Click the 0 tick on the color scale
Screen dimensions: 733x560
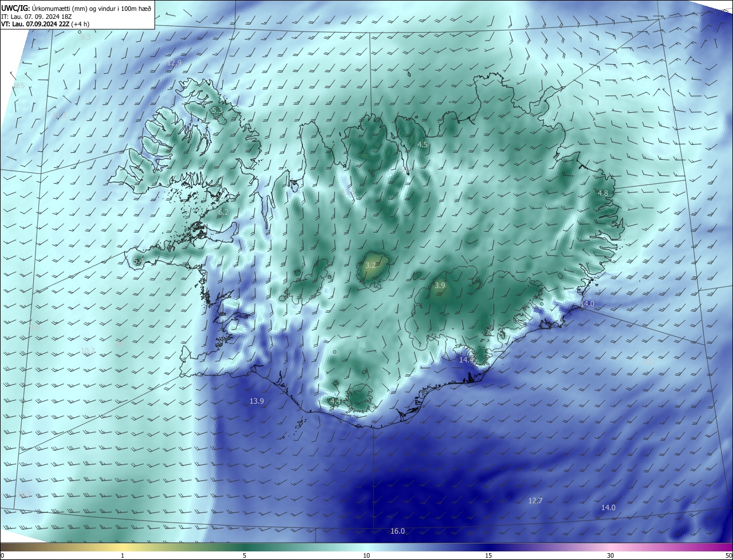(x=2, y=555)
